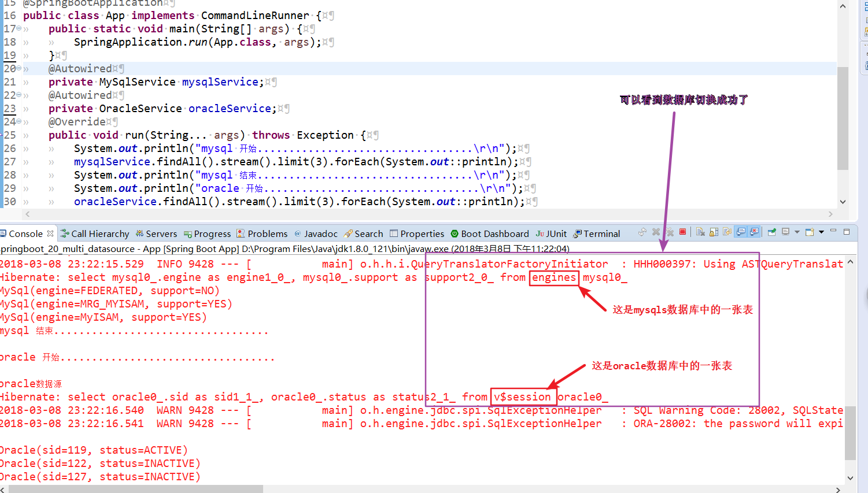Click console line 'MySql(engine=MRG_MYISAM, support=YES)'
868x493 pixels.
point(116,304)
